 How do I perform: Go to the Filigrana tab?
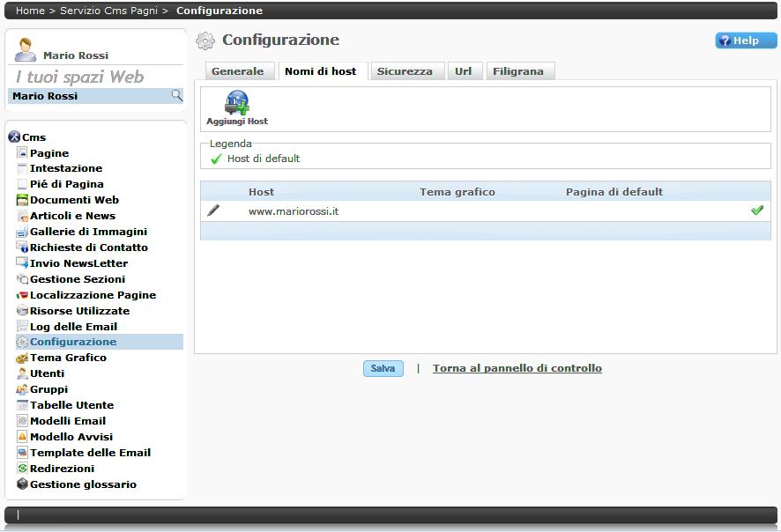(518, 71)
